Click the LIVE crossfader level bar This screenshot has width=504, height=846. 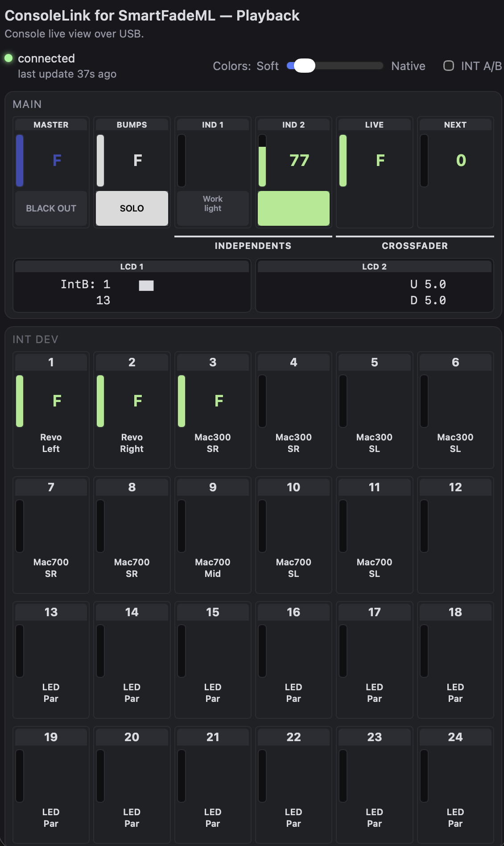[343, 161]
